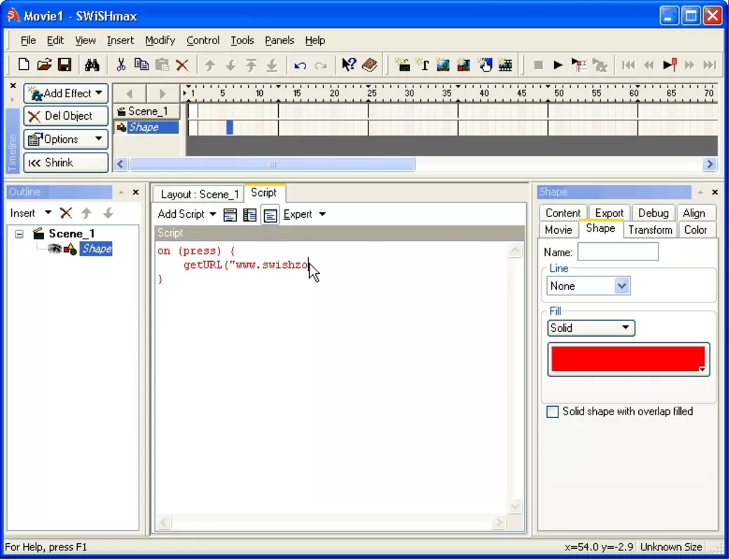Open the Line style None dropdown
730x560 pixels.
pos(621,286)
